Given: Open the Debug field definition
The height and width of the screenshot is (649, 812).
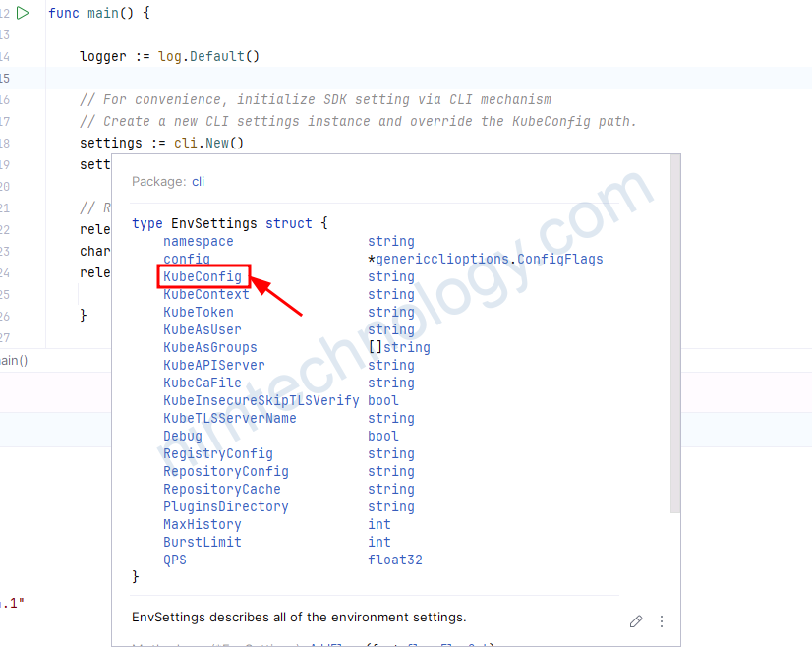Looking at the screenshot, I should (x=183, y=437).
